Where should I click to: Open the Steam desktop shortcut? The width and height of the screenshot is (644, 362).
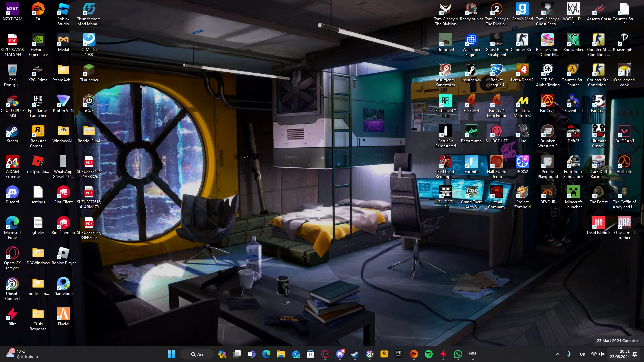[x=12, y=134]
